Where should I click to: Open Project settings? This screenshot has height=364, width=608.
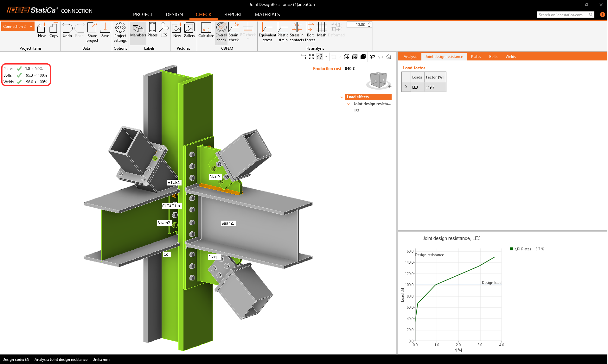click(x=120, y=32)
